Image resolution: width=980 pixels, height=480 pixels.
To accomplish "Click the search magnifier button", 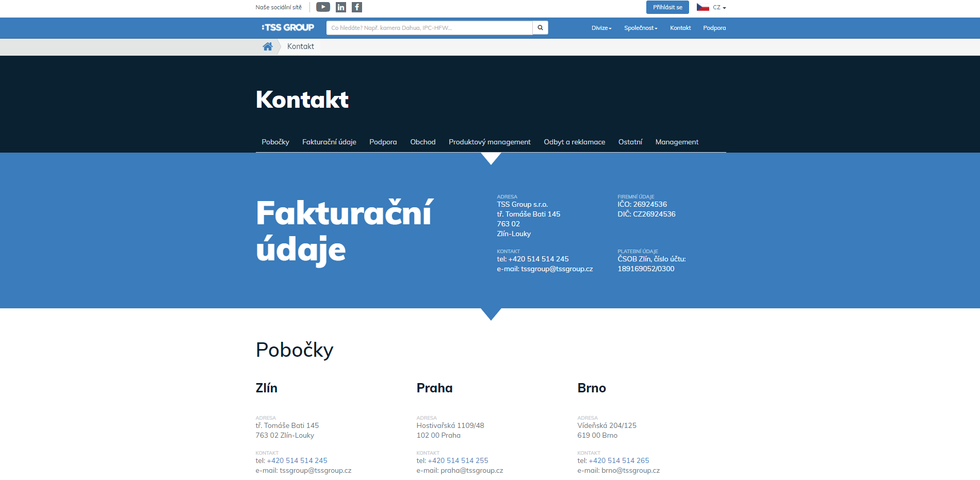I will [540, 28].
